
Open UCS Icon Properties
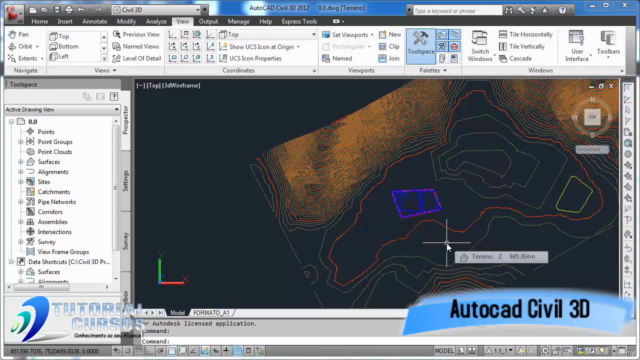(x=251, y=58)
